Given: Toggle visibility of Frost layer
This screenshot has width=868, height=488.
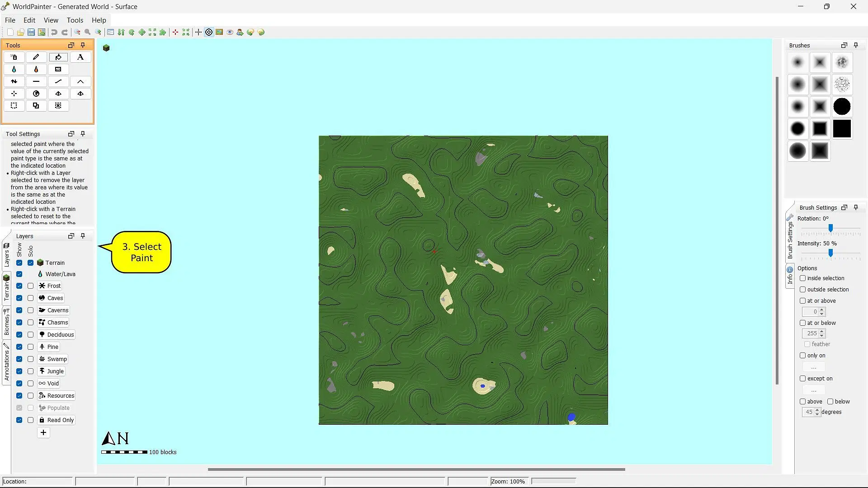Looking at the screenshot, I should (x=19, y=286).
